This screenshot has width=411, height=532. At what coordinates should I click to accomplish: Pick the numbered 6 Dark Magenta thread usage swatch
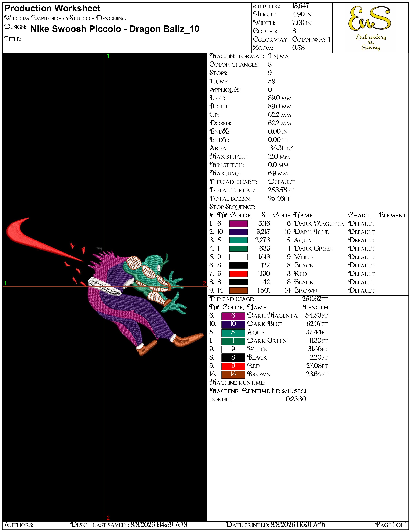coord(233,316)
